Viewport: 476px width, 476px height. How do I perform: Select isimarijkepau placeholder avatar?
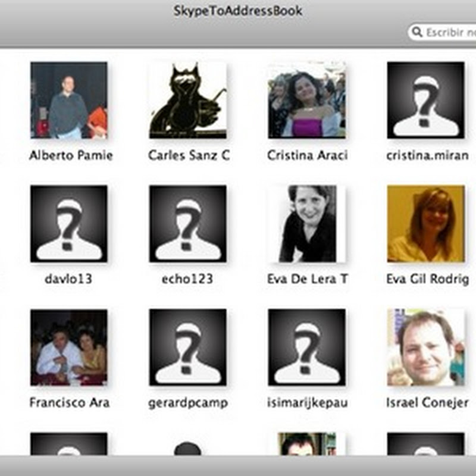[307, 347]
